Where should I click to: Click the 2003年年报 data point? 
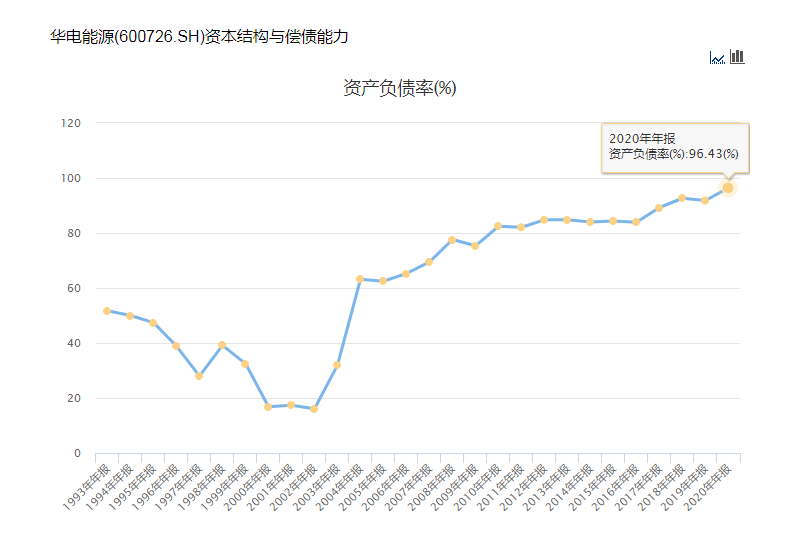pos(337,365)
